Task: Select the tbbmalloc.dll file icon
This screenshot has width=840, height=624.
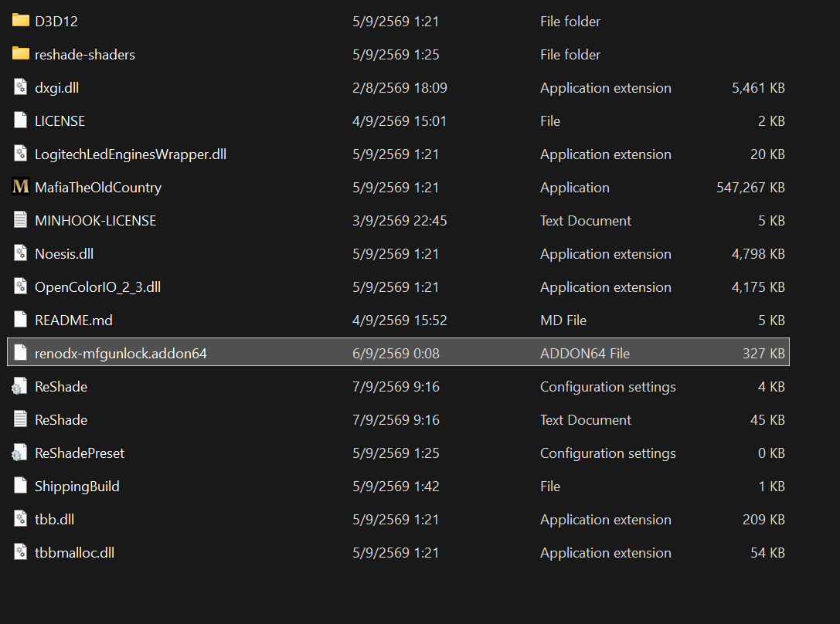Action: tap(20, 551)
